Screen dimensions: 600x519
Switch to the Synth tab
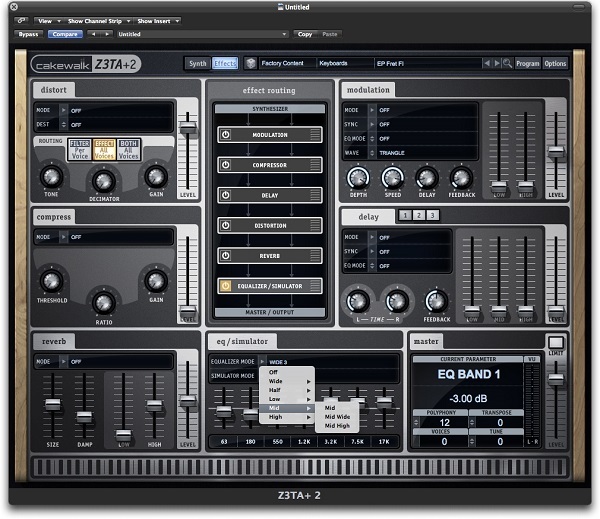point(198,64)
